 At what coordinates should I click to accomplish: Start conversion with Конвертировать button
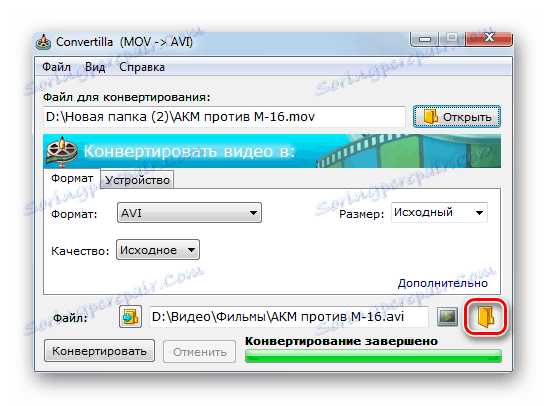[99, 351]
